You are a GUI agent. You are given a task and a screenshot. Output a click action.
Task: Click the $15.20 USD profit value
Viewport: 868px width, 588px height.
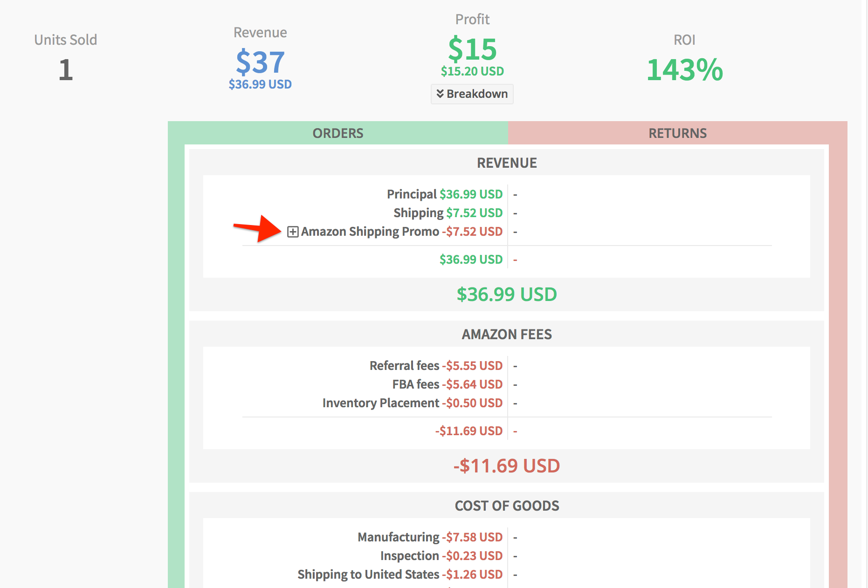(x=472, y=71)
